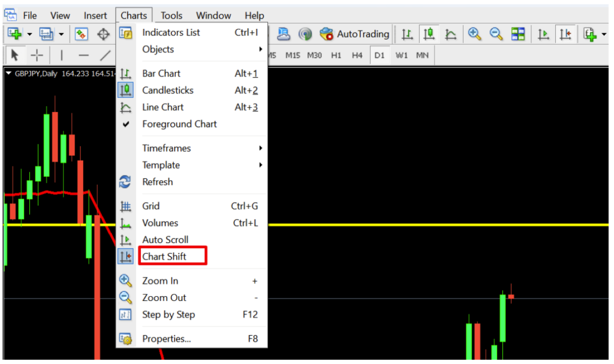Screen dimensions: 614x364
Task: Open the Insert menu
Action: pos(95,15)
